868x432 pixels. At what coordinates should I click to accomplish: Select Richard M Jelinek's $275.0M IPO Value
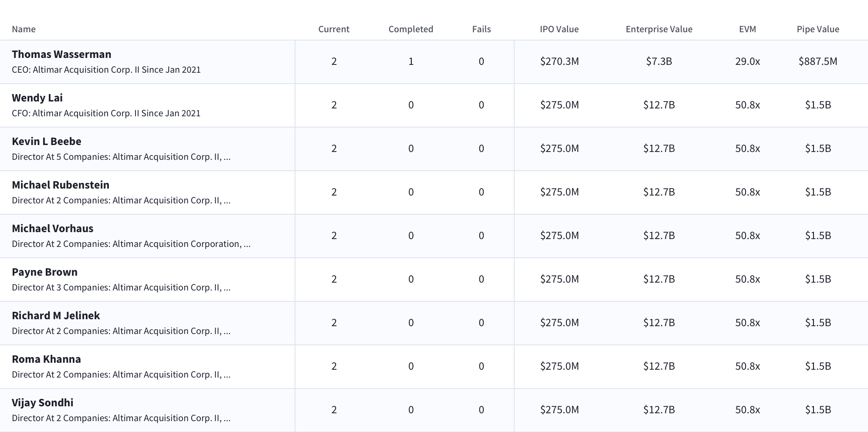click(559, 323)
